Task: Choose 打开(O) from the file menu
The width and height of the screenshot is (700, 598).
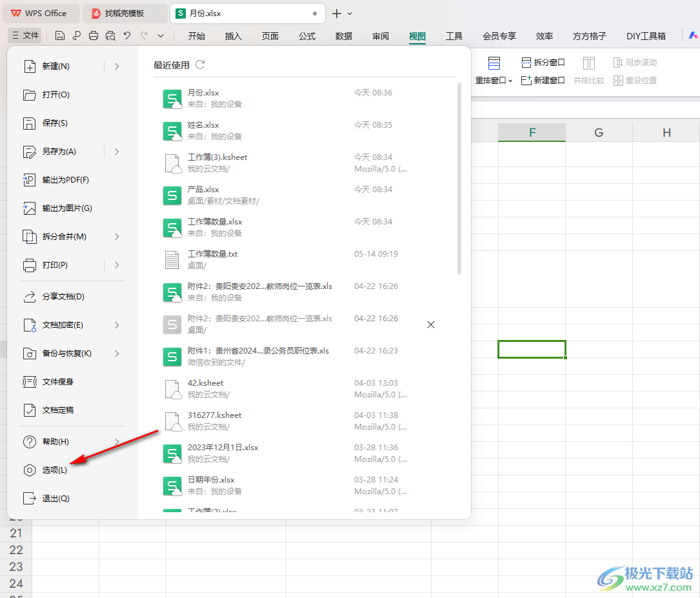Action: click(72, 95)
